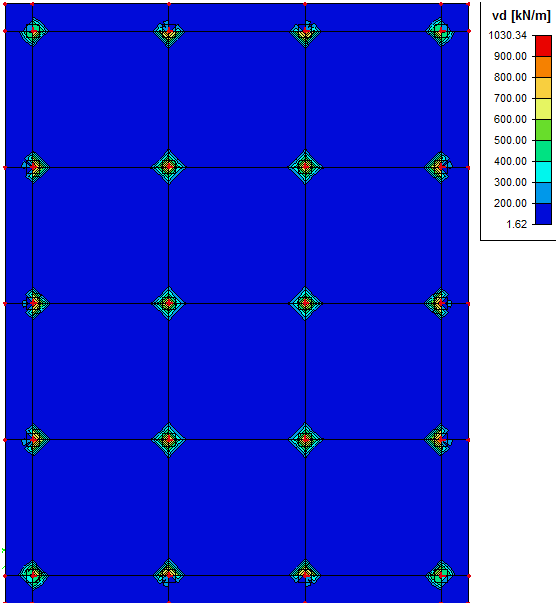The image size is (558, 605).
Task: Click the middle-row, third-column support node
Action: [x=305, y=303]
